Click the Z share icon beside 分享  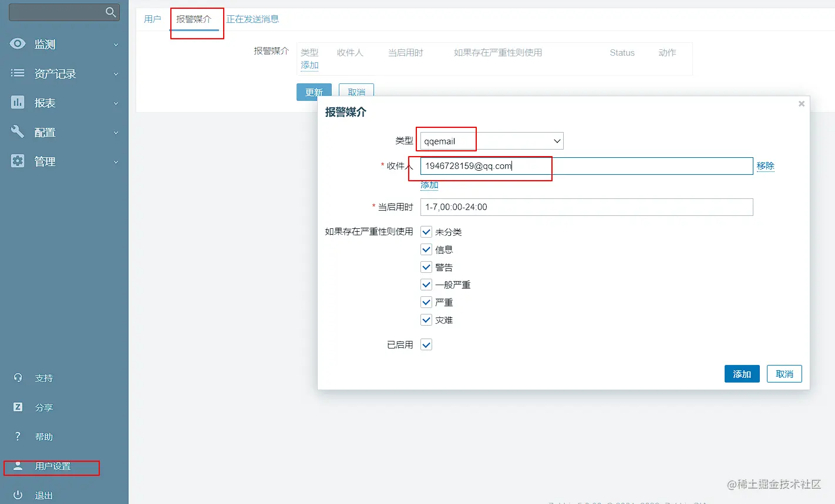18,407
